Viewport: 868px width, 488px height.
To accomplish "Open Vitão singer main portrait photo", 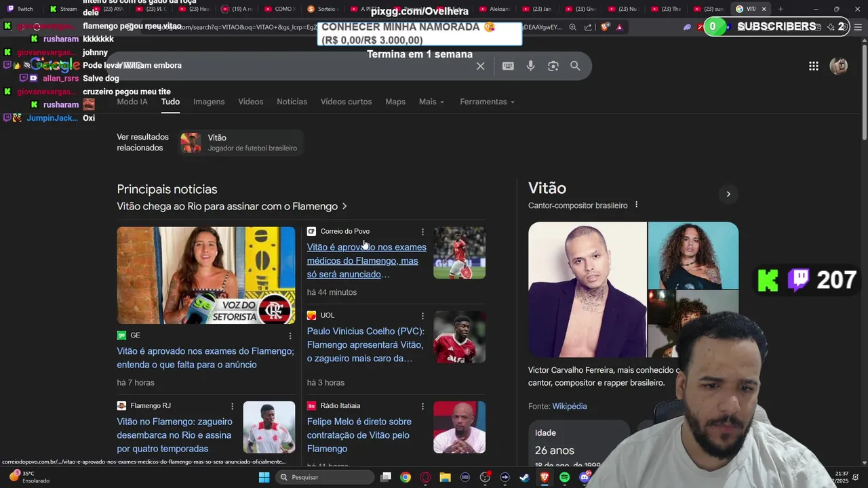I will [x=587, y=289].
